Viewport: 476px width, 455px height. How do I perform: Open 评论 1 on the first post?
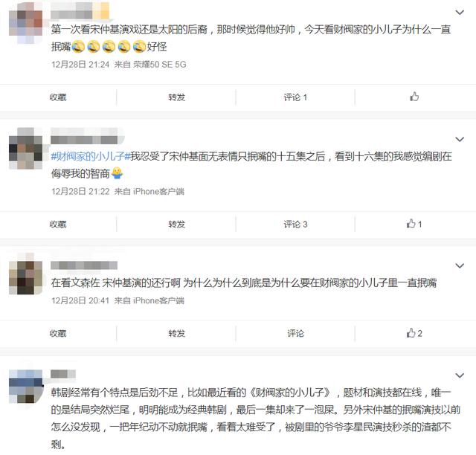[x=295, y=97]
